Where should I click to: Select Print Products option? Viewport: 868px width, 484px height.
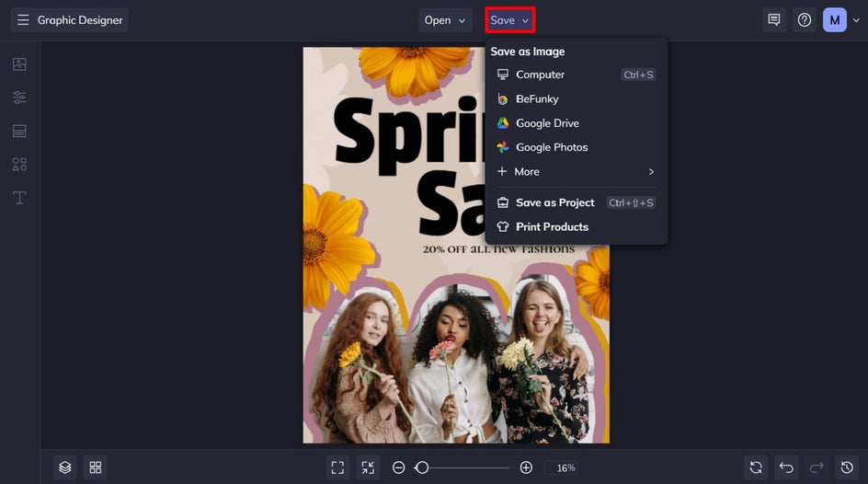pos(576,227)
